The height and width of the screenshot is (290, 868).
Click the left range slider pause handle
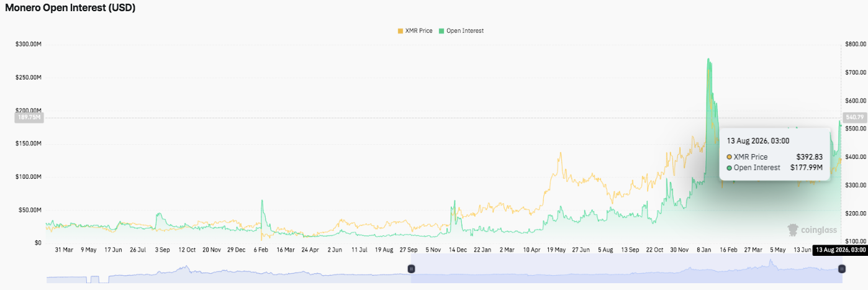411,268
